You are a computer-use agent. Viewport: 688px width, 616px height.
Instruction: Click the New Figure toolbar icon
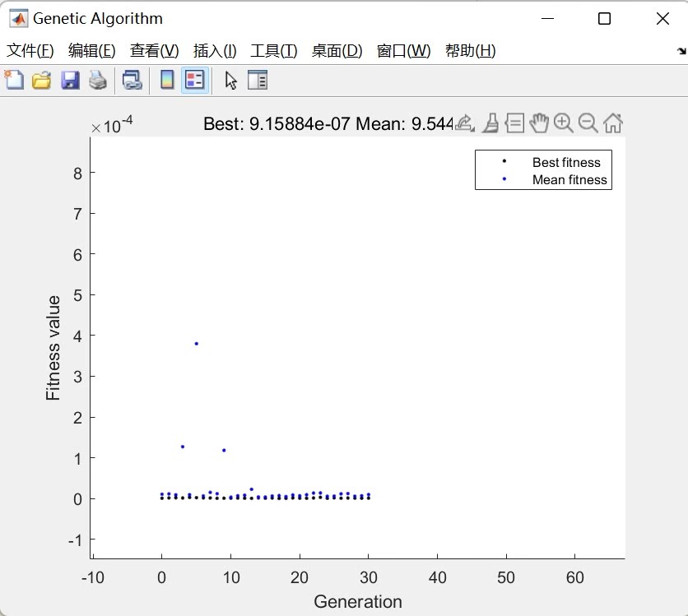coord(14,81)
